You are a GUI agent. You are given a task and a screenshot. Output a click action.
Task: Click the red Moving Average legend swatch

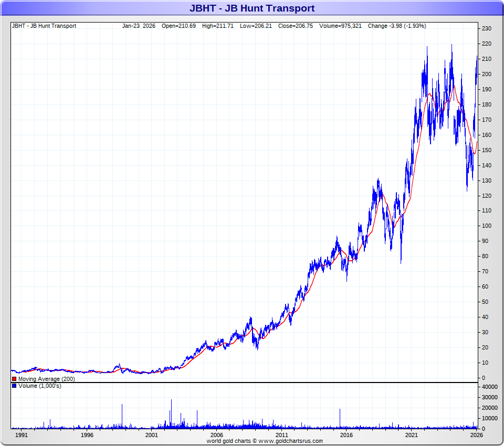(x=14, y=379)
